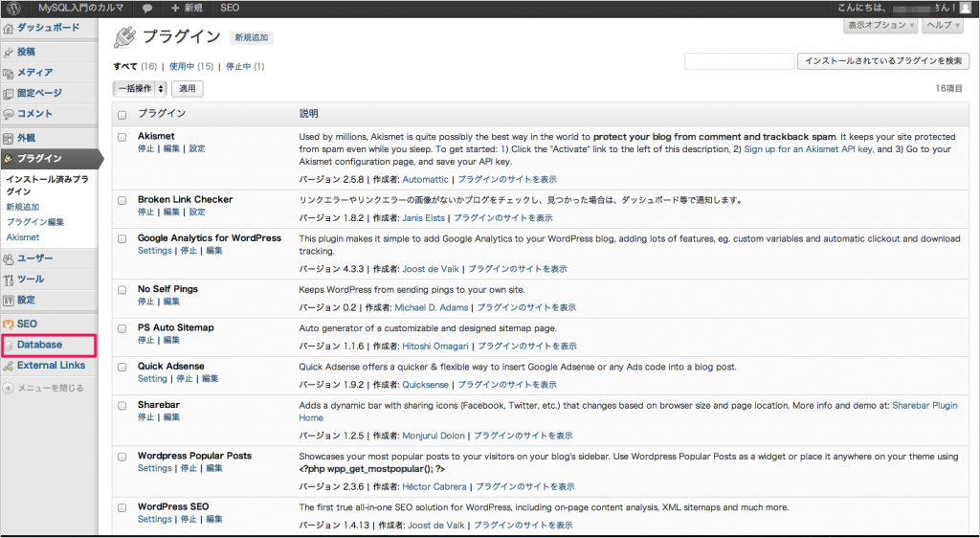This screenshot has height=538, width=980.
Task: Click the 投稿 pin icon in sidebar
Action: (x=8, y=53)
